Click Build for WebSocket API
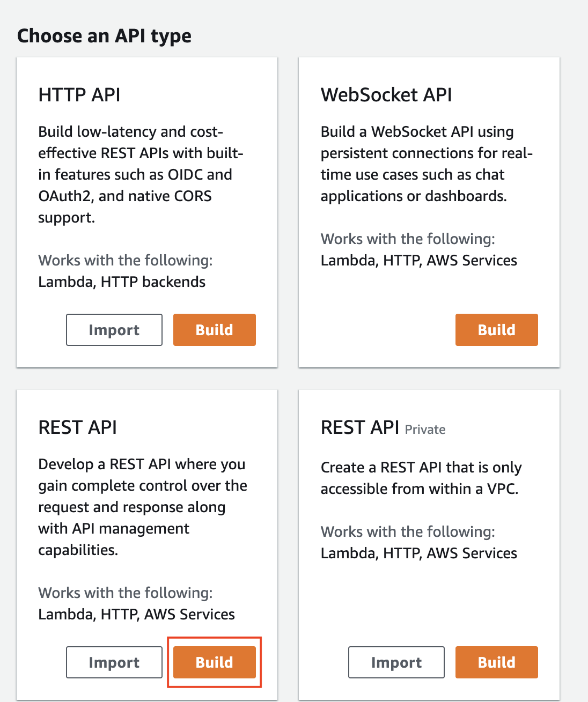The height and width of the screenshot is (702, 588). click(496, 329)
